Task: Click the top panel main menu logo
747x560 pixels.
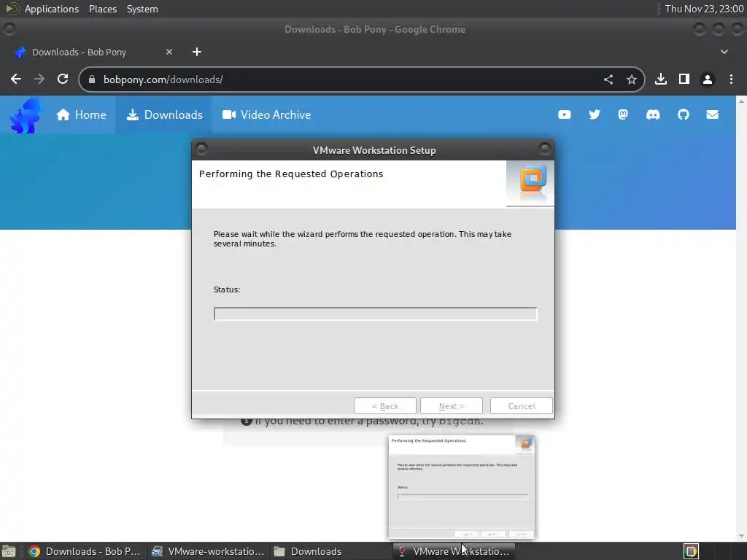Action: (x=12, y=9)
